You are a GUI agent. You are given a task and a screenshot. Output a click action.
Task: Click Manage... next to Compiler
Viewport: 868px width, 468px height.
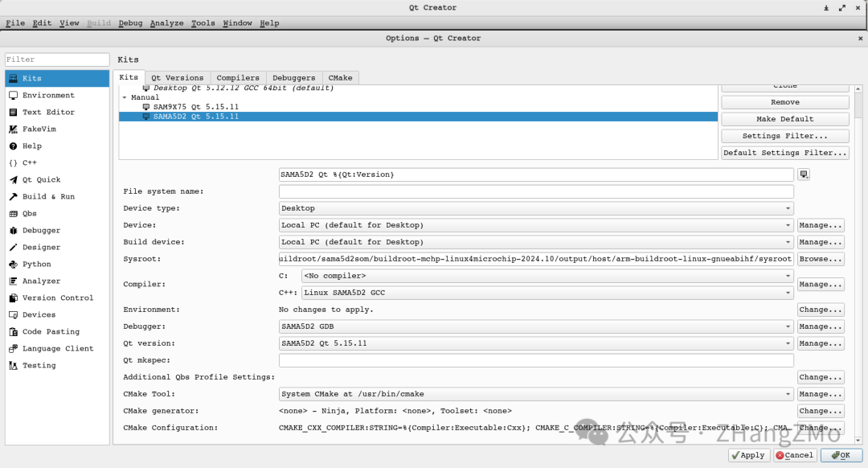tap(821, 284)
